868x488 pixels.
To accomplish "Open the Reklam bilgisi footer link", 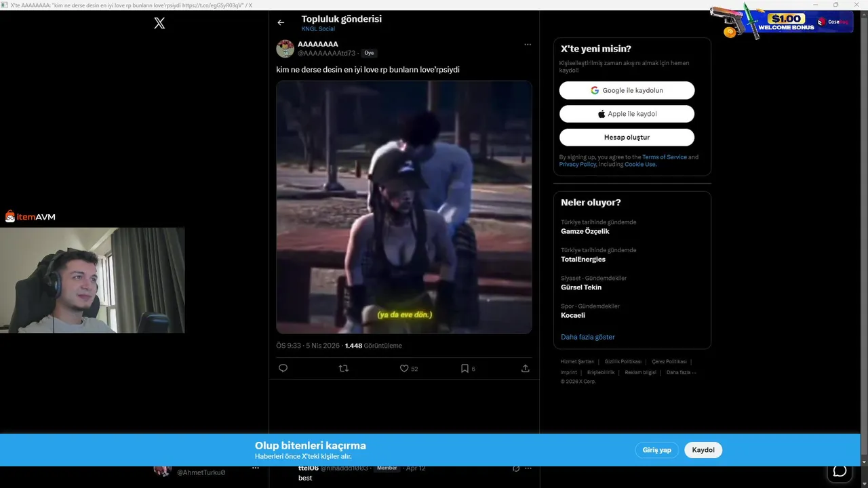I will point(640,372).
